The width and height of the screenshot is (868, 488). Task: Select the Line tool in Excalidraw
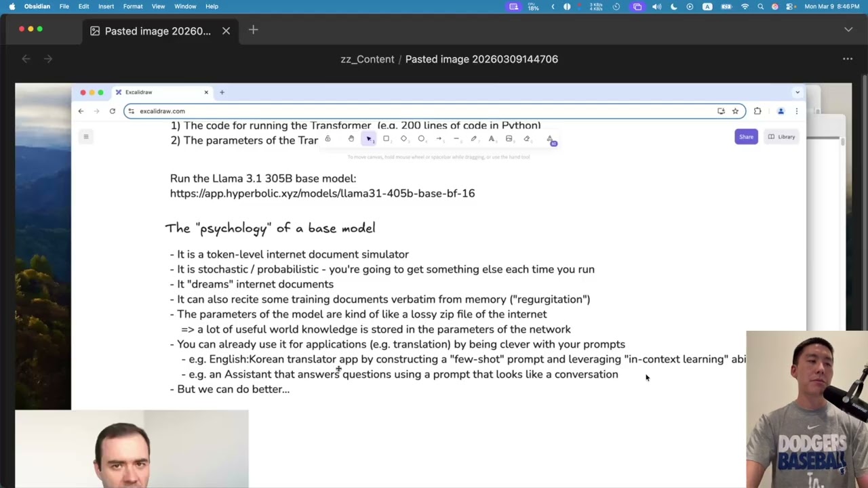click(456, 139)
